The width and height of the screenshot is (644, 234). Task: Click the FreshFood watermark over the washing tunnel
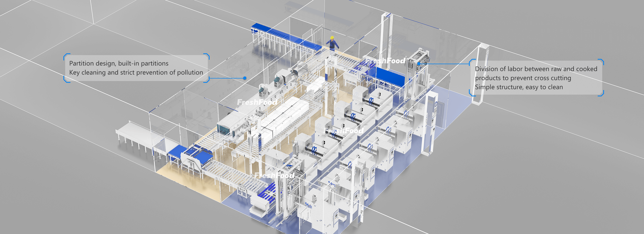click(x=257, y=102)
